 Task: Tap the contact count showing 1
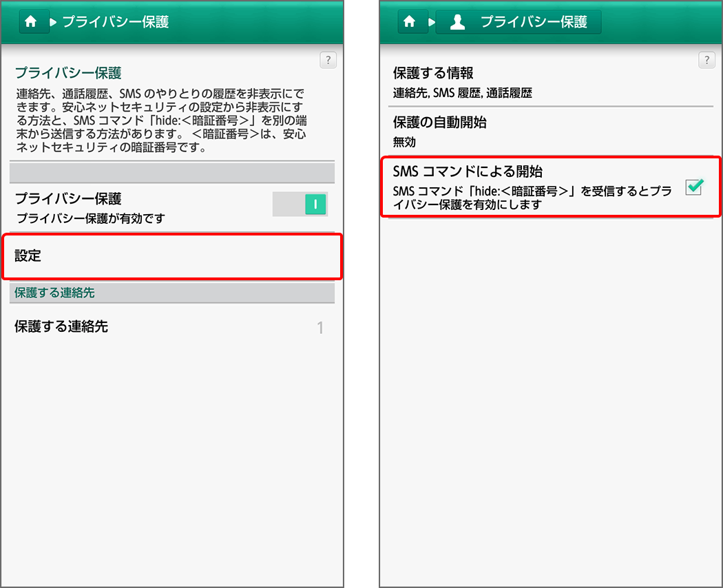coord(319,328)
